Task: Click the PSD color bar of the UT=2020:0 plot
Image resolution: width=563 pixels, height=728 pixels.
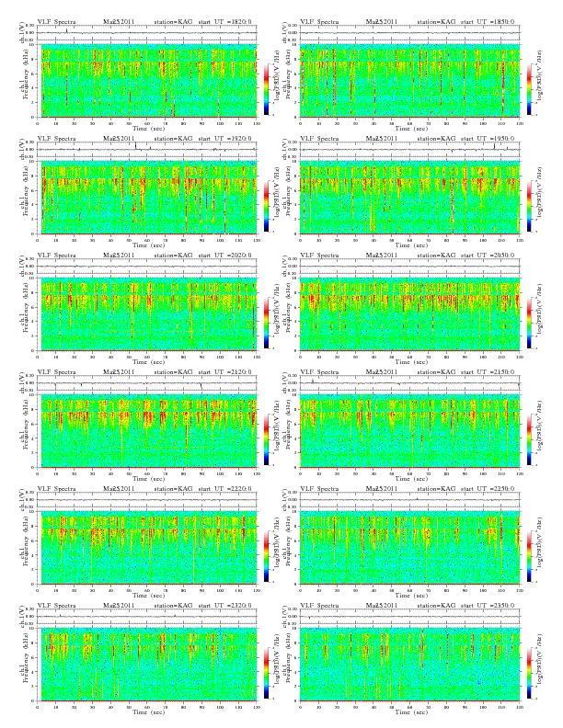Action: [x=266, y=324]
